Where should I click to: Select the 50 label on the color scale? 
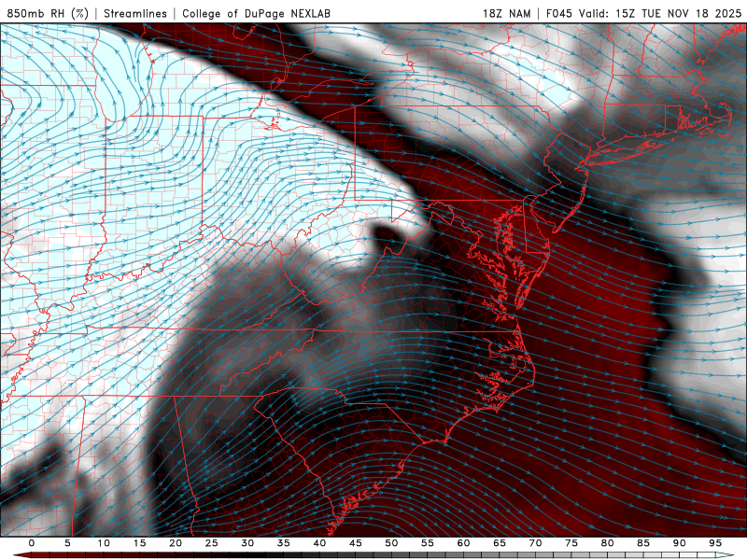click(x=391, y=543)
